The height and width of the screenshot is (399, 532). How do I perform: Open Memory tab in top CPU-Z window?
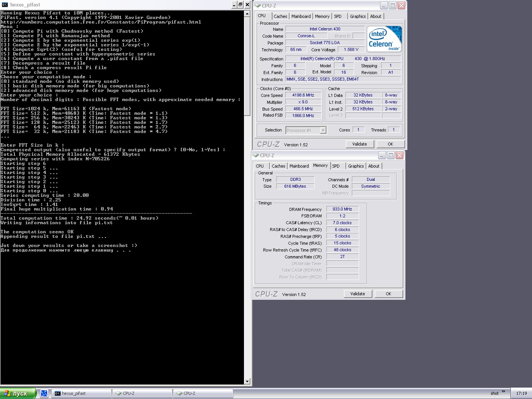pyautogui.click(x=322, y=16)
